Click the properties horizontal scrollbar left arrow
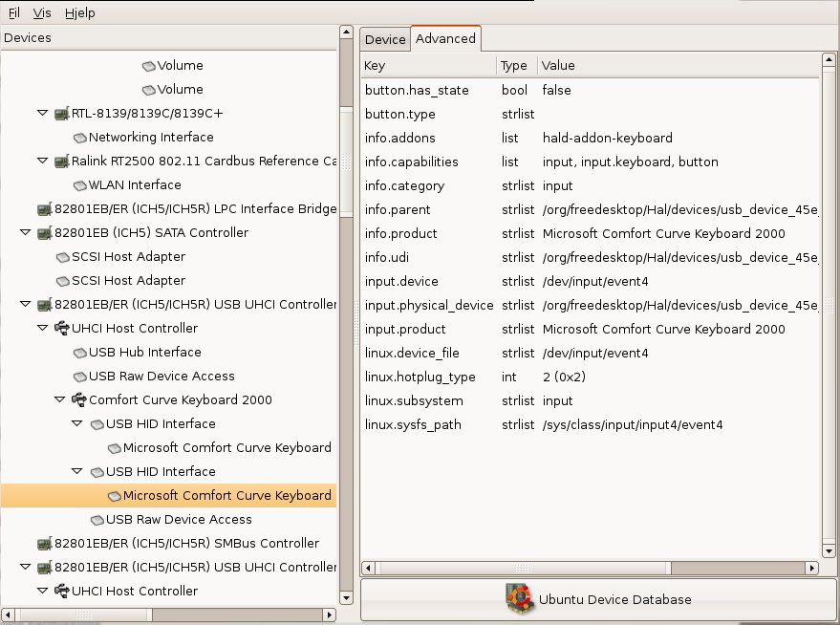 368,568
